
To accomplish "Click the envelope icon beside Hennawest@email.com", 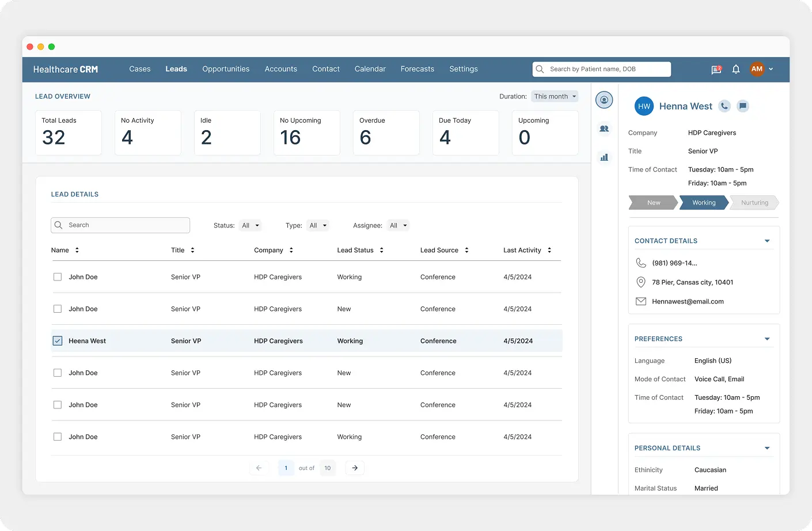I will [641, 301].
